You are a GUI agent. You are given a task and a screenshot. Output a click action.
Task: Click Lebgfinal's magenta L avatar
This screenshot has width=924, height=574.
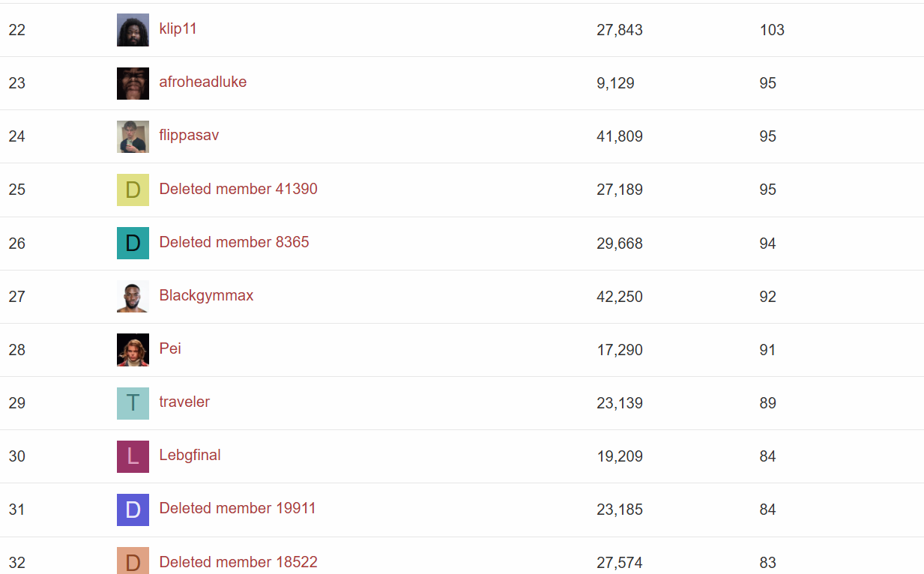point(133,456)
